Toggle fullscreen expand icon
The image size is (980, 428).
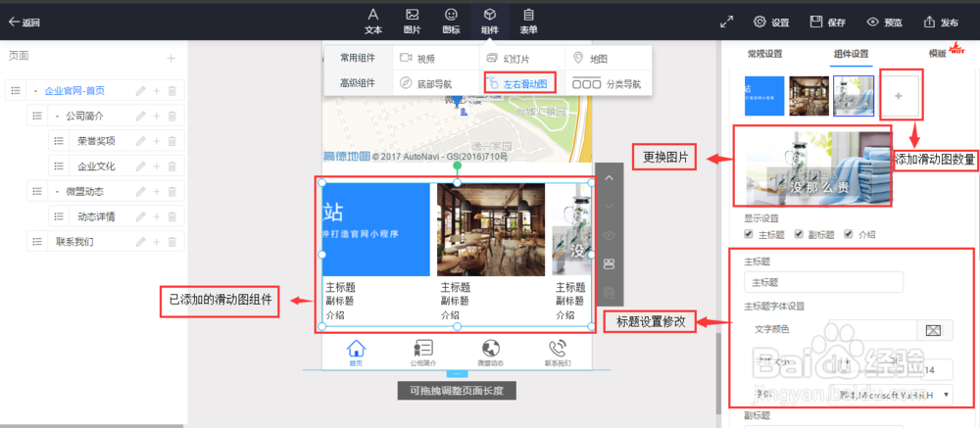726,22
